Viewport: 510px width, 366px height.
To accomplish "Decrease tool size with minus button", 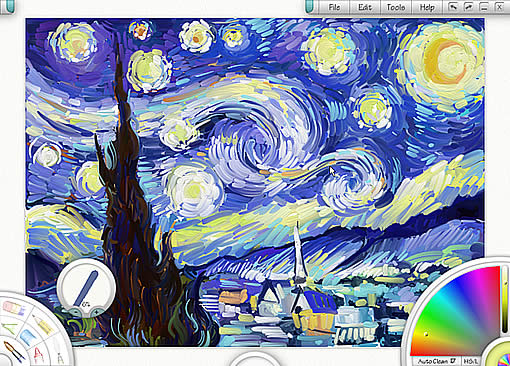I will [x=76, y=312].
